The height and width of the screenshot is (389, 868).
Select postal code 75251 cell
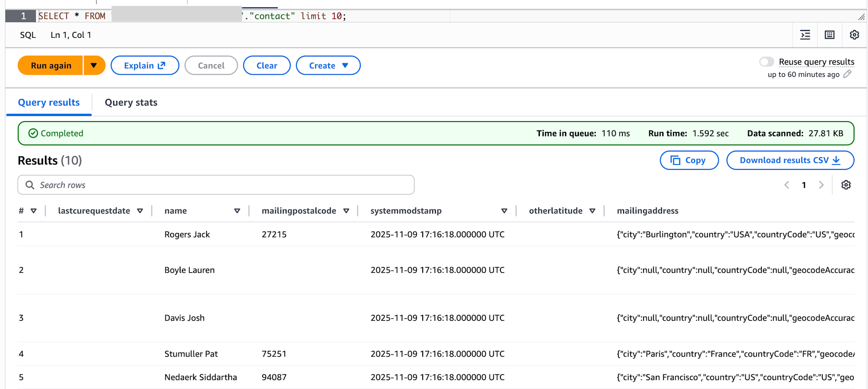(x=274, y=354)
